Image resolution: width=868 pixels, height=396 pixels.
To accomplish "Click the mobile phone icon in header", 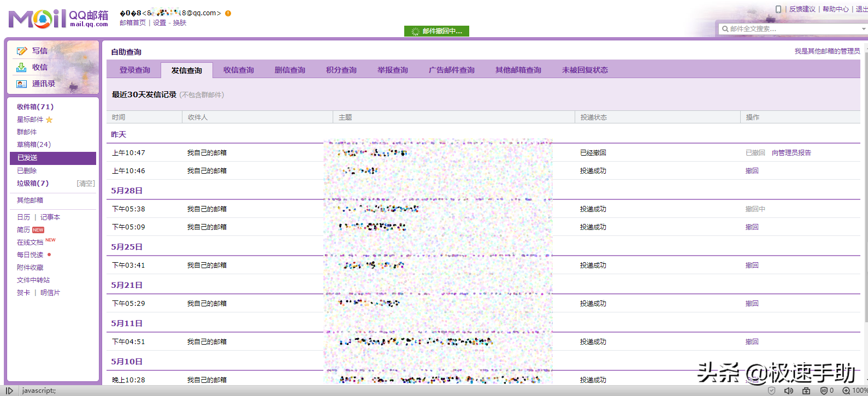I will point(778,9).
